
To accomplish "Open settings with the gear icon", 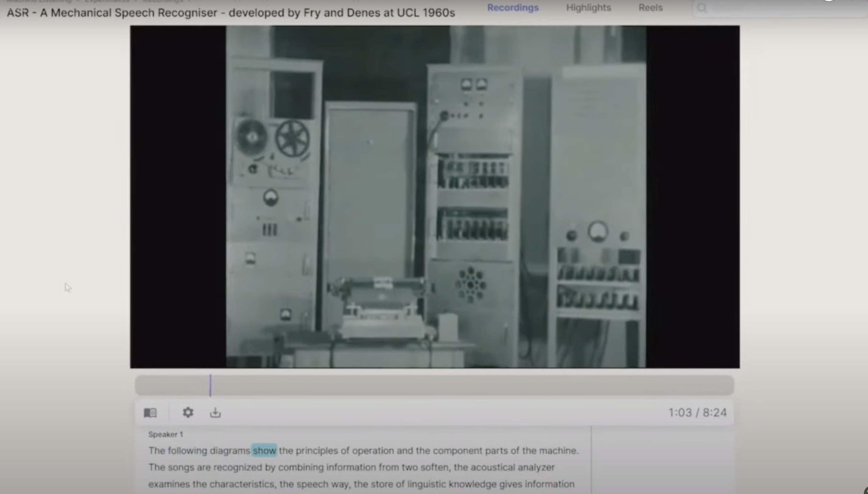I will tap(188, 412).
